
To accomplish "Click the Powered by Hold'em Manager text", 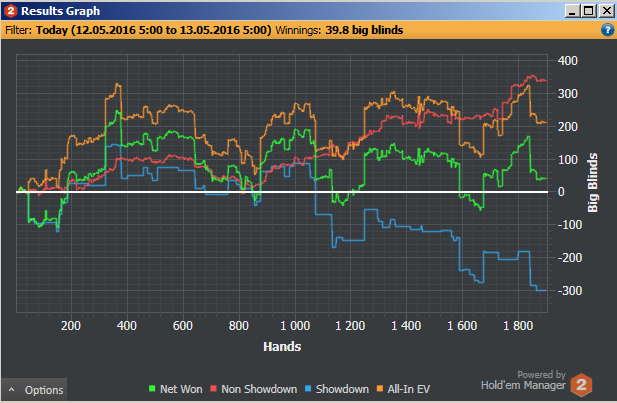I will 523,380.
